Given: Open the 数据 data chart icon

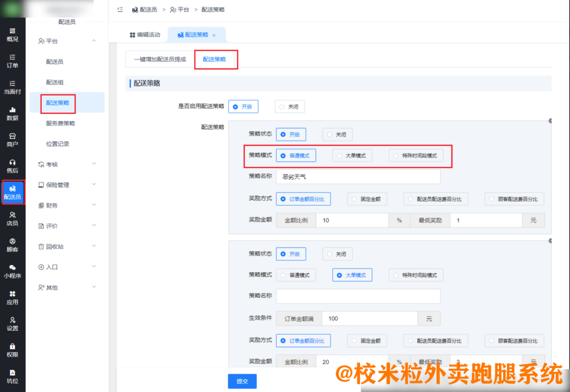Looking at the screenshot, I should (x=12, y=113).
